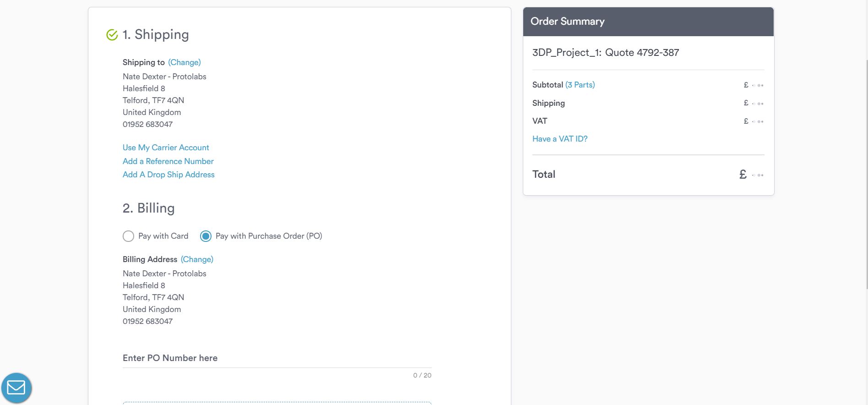Image resolution: width=868 pixels, height=405 pixels.
Task: Change the Shipping to address
Action: tap(184, 62)
